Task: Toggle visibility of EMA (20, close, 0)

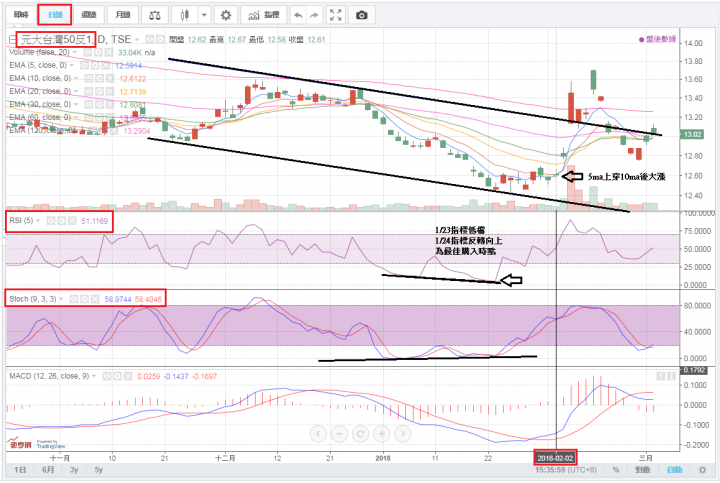Action: coord(88,91)
